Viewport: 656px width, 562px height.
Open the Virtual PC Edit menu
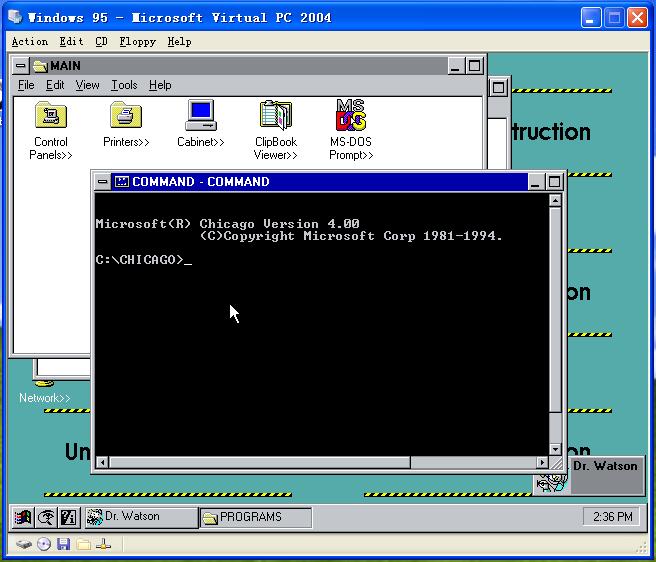click(x=71, y=41)
